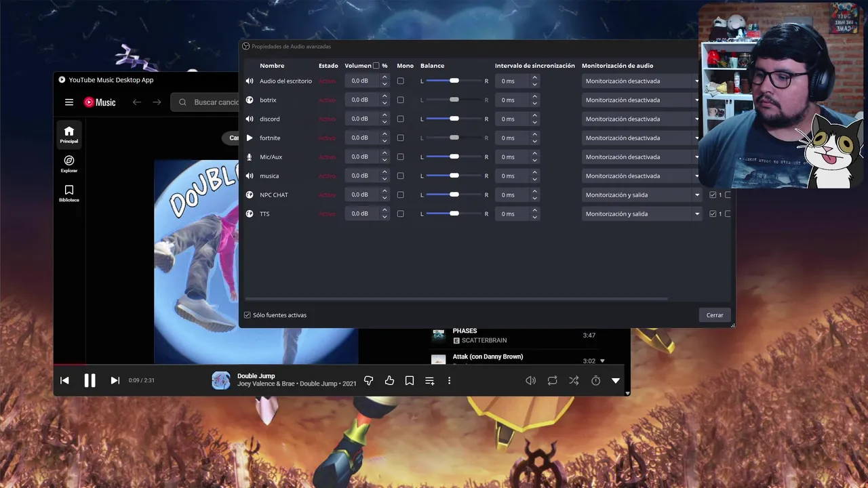Open the three-dot more options in player bar
This screenshot has height=488, width=868.
point(449,381)
